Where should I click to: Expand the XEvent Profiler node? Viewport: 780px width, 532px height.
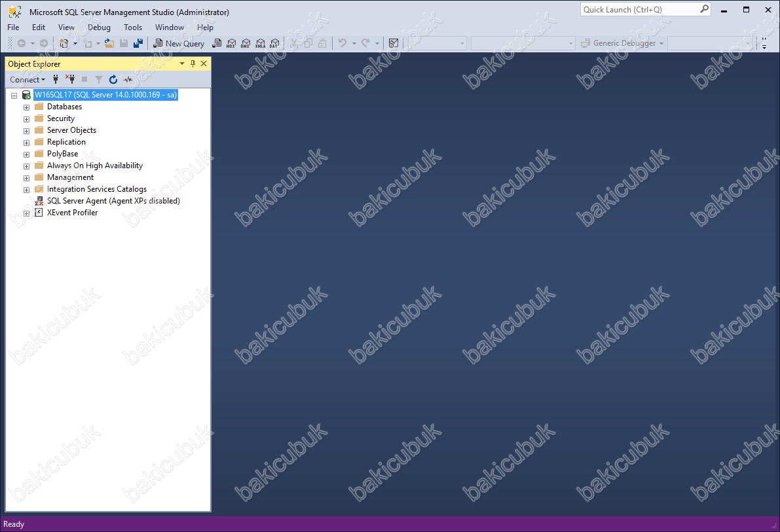[26, 213]
